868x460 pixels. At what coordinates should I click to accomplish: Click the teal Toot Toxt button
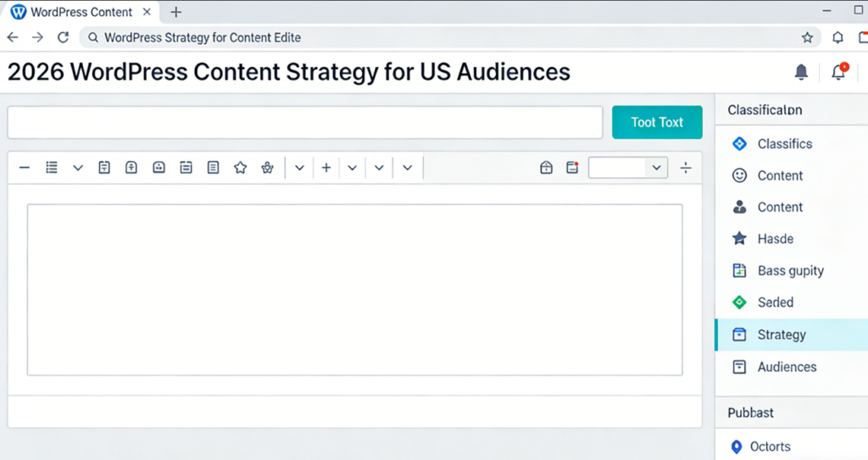[657, 122]
